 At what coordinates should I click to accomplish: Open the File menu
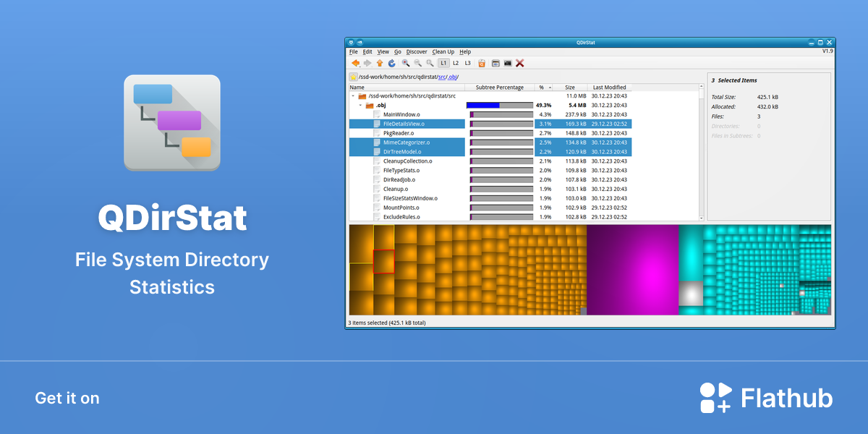click(x=354, y=52)
